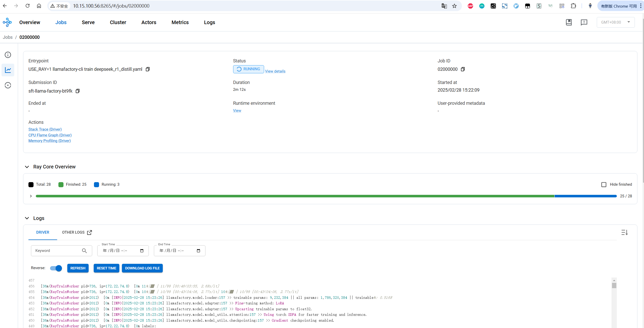Screen dimensions: 644x328
Task: Open Start Time calendar picker icon
Action: tap(142, 251)
